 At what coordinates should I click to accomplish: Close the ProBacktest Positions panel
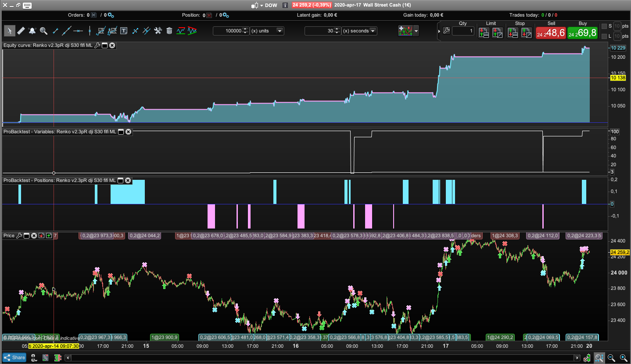(128, 180)
